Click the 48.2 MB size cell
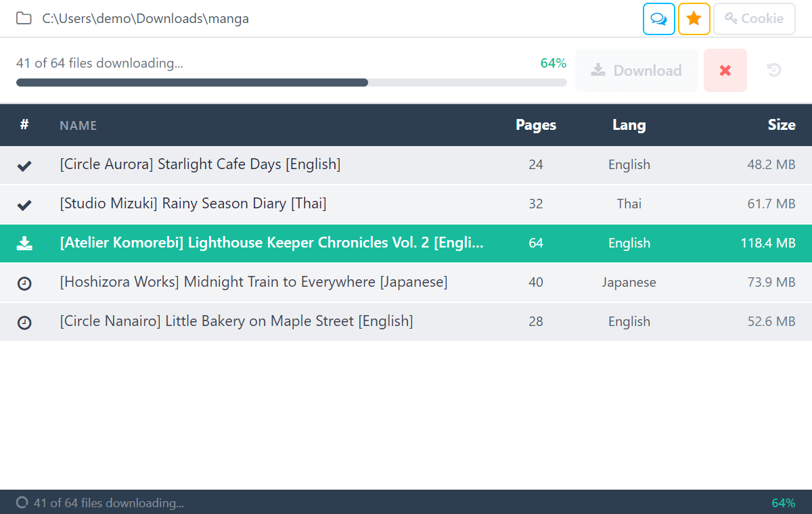This screenshot has width=812, height=514. [771, 164]
